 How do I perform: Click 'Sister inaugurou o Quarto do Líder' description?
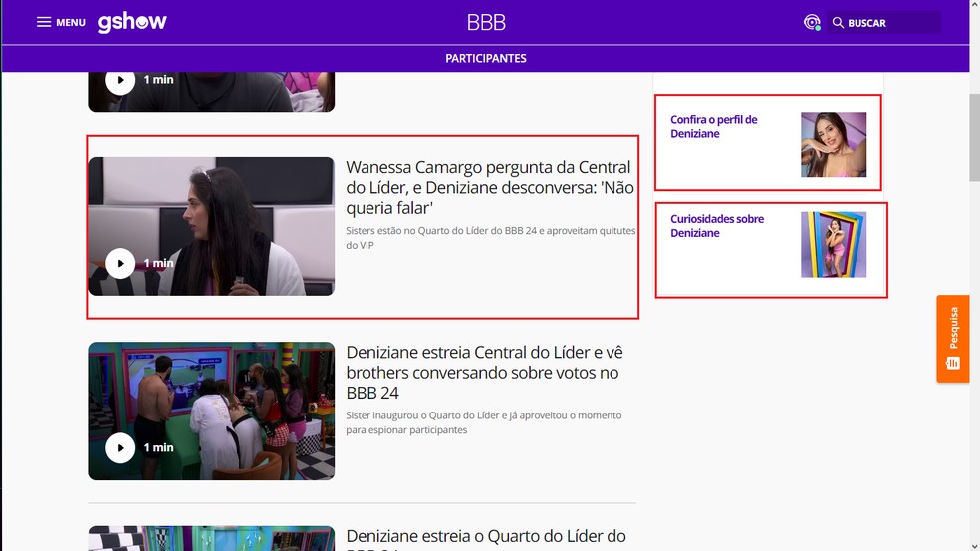click(x=484, y=422)
